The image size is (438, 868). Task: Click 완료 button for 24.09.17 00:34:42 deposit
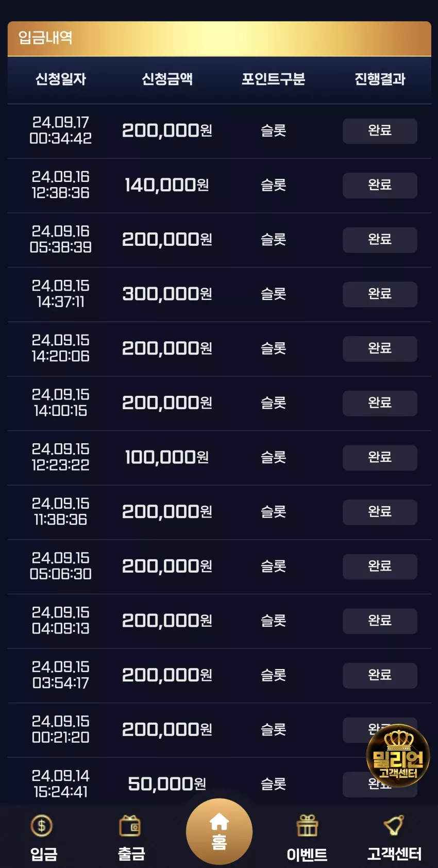[x=380, y=131]
